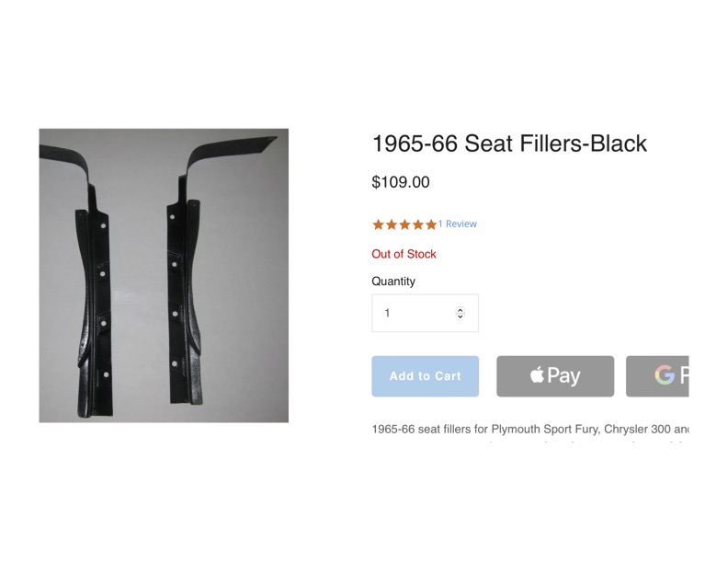The height and width of the screenshot is (563, 728).
Task: Click the "1965-66 Seat Fillers-Black" product title
Action: pyautogui.click(x=509, y=144)
